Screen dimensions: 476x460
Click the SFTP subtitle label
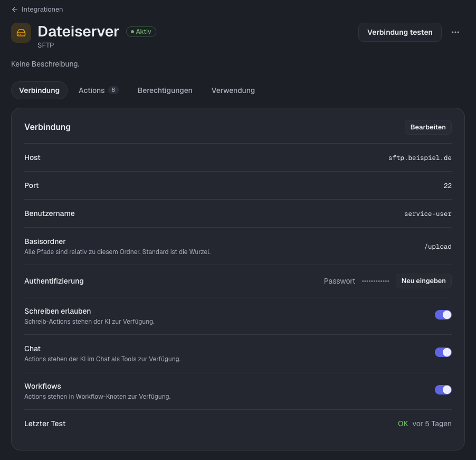pyautogui.click(x=46, y=45)
